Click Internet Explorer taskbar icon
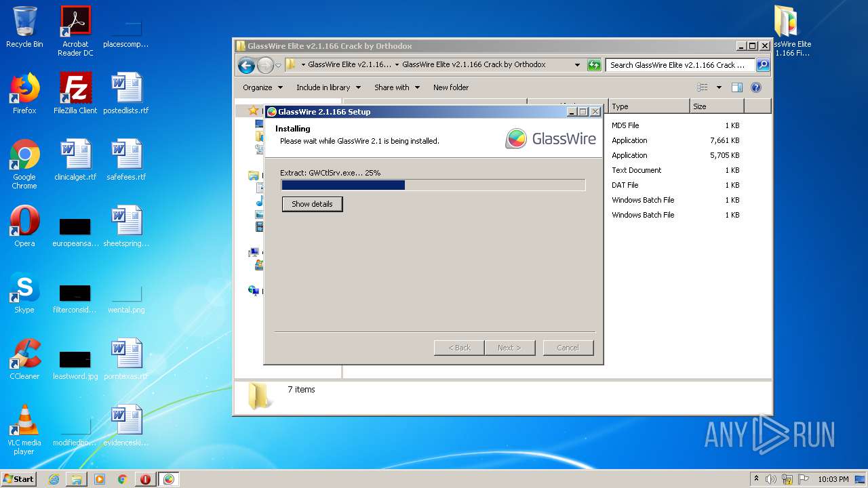Image resolution: width=868 pixels, height=488 pixels. pos(54,479)
